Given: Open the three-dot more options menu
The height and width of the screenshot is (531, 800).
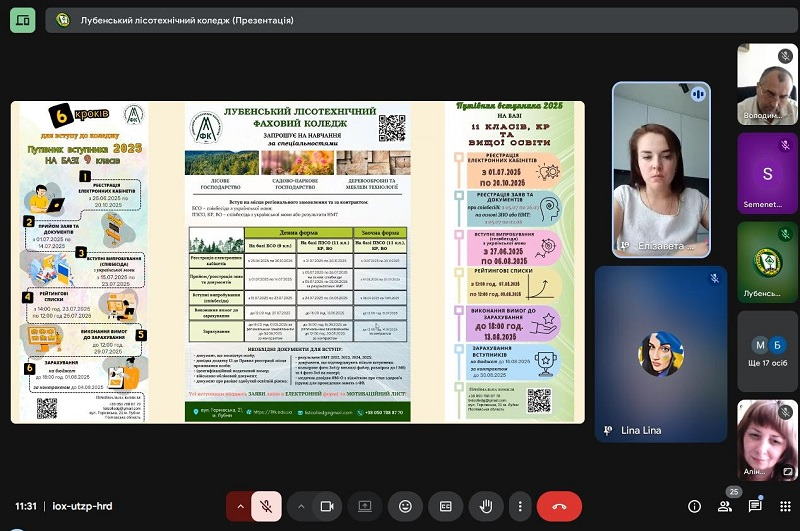Looking at the screenshot, I should tap(519, 506).
